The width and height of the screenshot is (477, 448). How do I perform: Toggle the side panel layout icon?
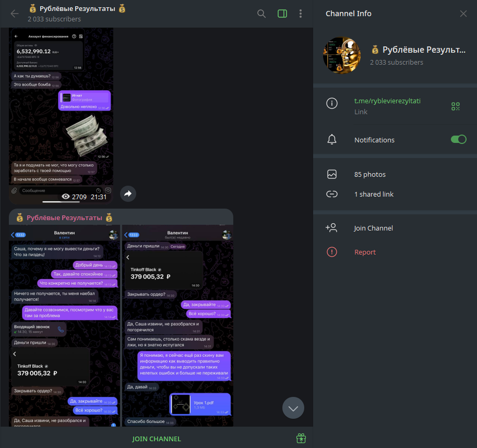pyautogui.click(x=282, y=14)
